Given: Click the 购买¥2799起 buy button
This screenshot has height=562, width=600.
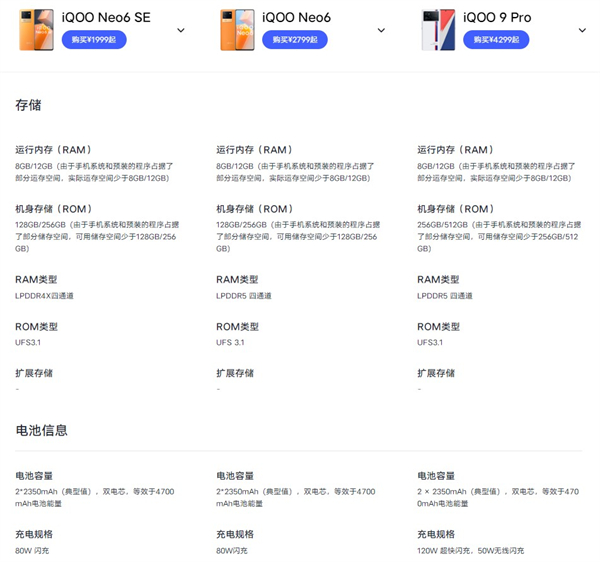Looking at the screenshot, I should (x=295, y=40).
